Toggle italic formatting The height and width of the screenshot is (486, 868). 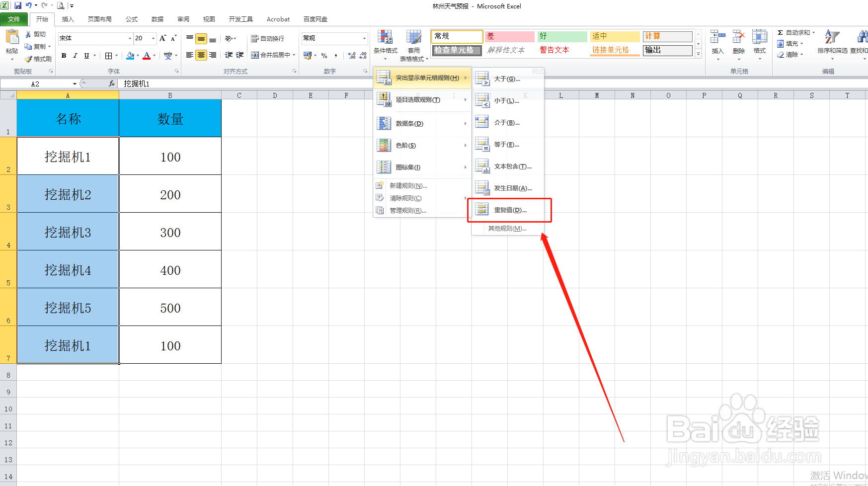(75, 56)
